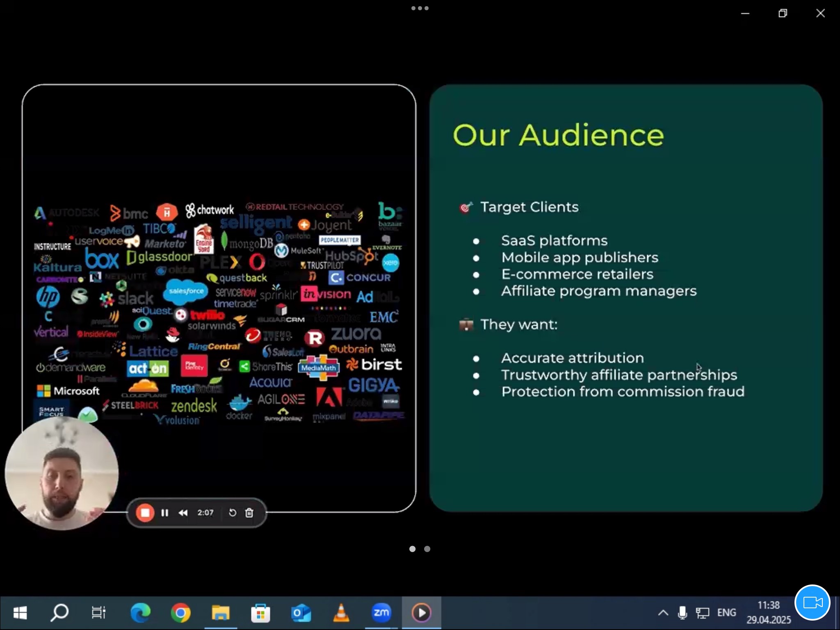Click the hp logo in the collage
Image resolution: width=840 pixels, height=630 pixels.
click(48, 297)
